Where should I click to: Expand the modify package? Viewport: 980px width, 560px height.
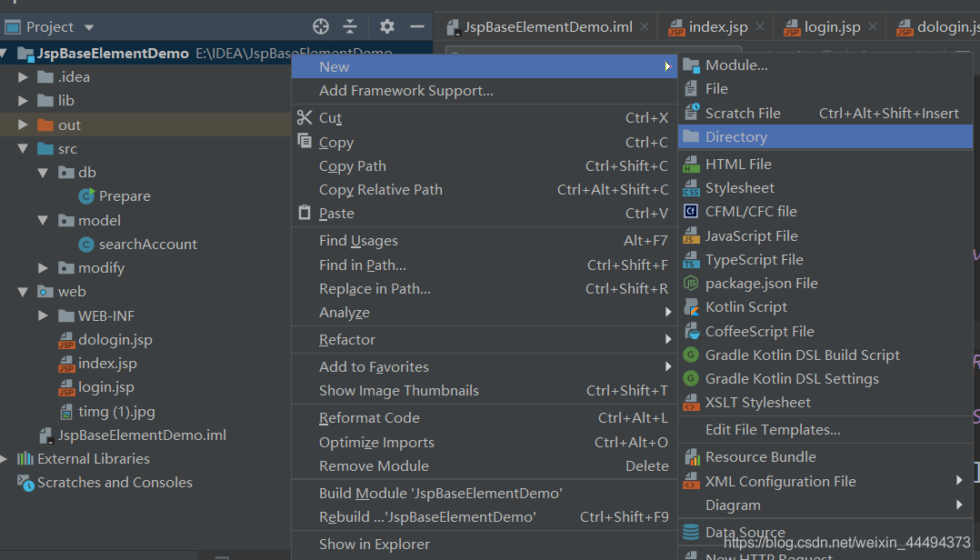[43, 268]
